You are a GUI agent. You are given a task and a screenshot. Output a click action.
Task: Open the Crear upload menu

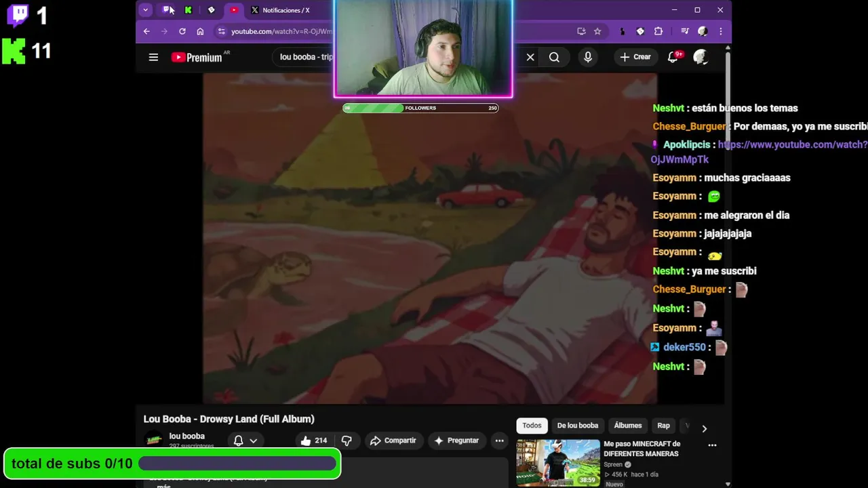tap(635, 57)
